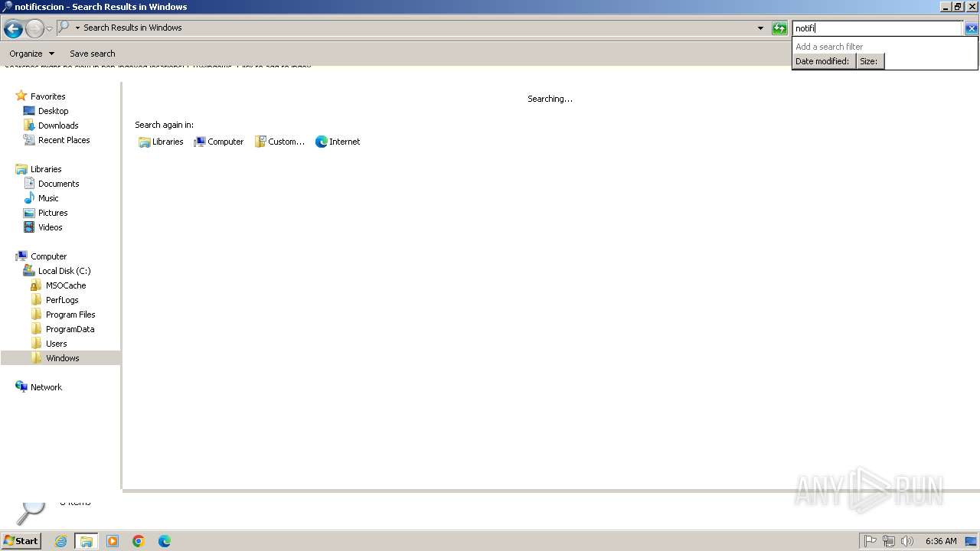Click Save search in the toolbar

(x=93, y=54)
